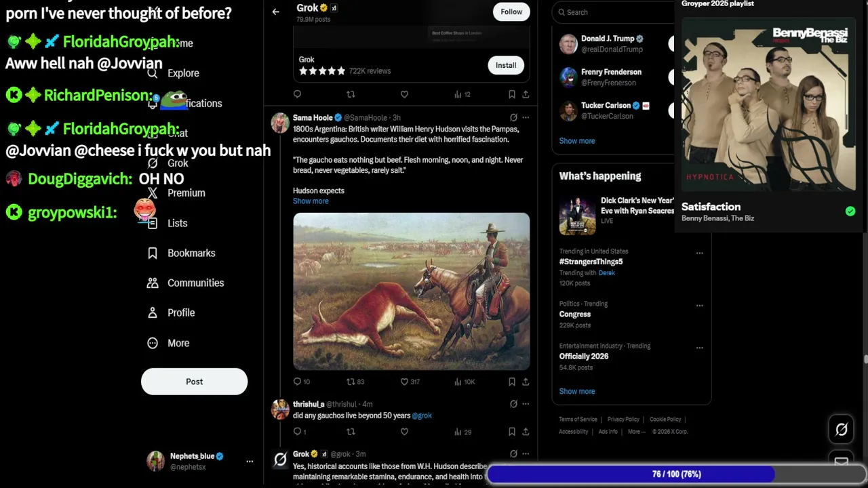Open the More menu in sidebar
Image resolution: width=868 pixels, height=488 pixels.
(x=178, y=343)
